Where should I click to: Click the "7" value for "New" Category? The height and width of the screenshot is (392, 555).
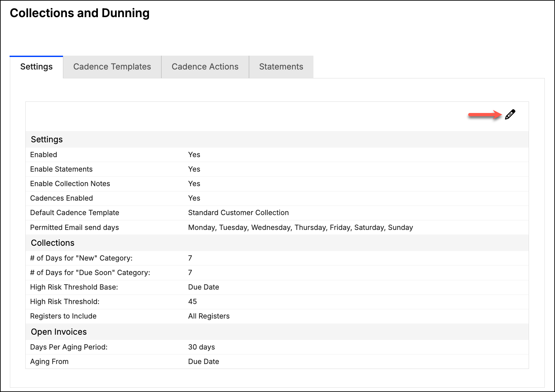tap(190, 258)
